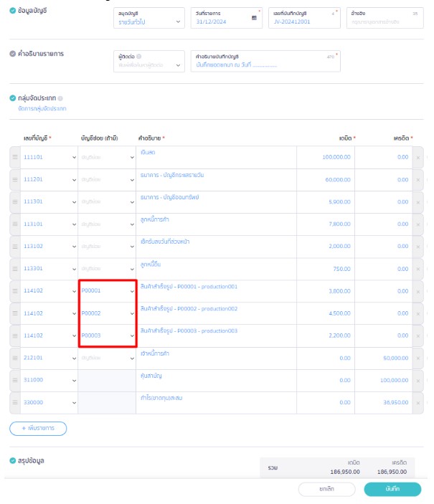Click the delete (x) icon on row 111201
Image resolution: width=434 pixels, height=504 pixels.
[418, 179]
